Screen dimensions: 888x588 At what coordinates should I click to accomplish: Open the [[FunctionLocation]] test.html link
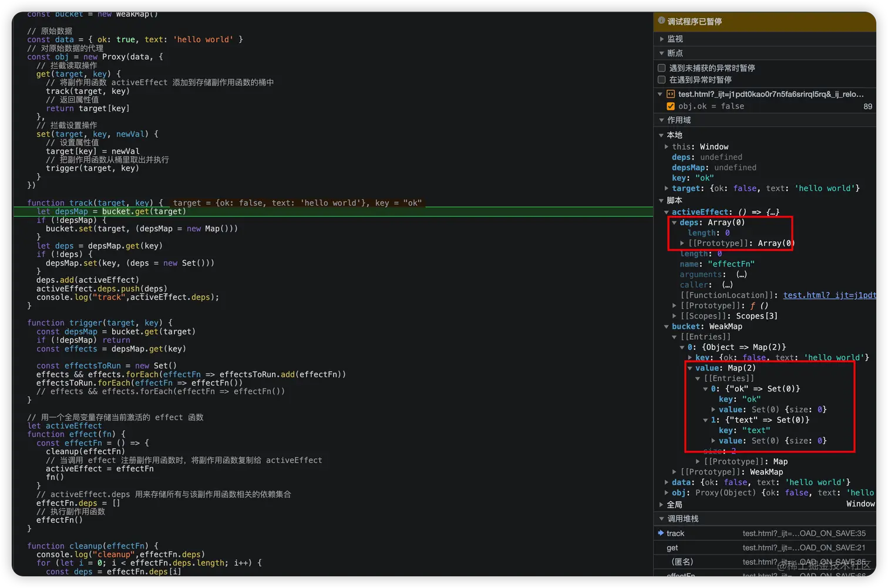coord(829,295)
